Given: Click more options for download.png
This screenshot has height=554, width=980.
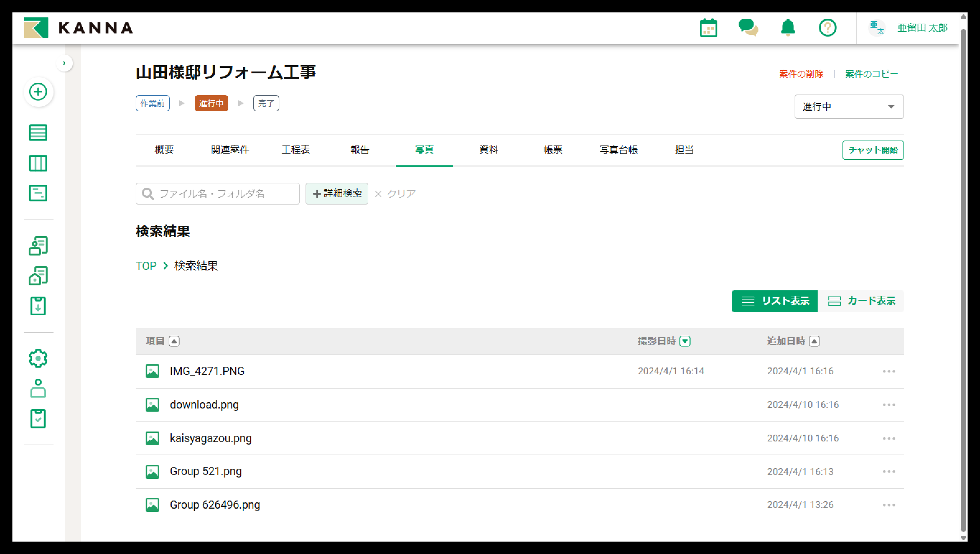Looking at the screenshot, I should (x=889, y=404).
